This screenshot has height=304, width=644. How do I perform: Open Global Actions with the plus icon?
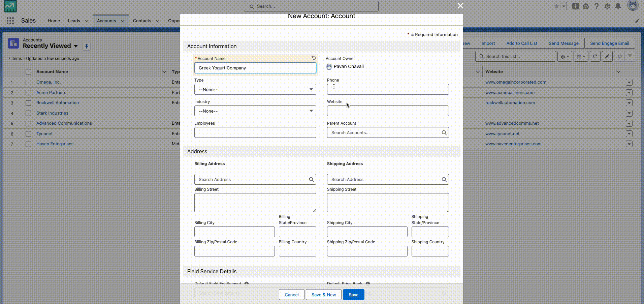coord(576,6)
